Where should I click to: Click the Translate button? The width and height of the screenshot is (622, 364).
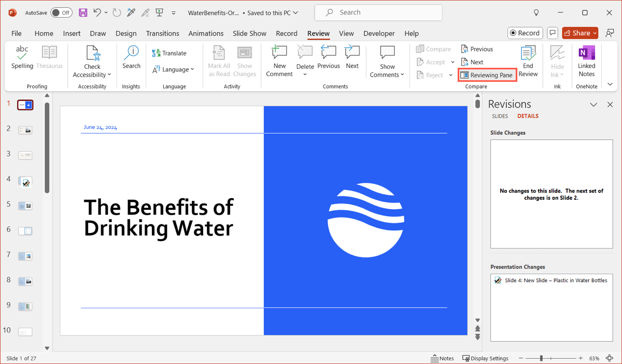coord(169,53)
